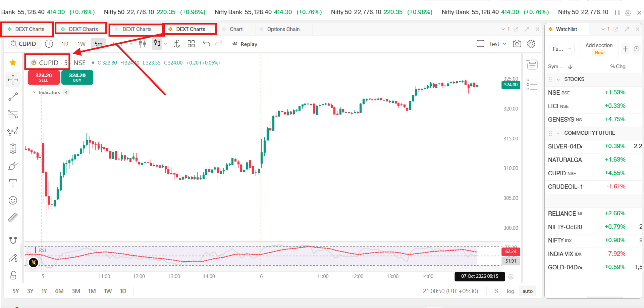Undo the last chart action
The width and height of the screenshot is (644, 308).
click(206, 44)
